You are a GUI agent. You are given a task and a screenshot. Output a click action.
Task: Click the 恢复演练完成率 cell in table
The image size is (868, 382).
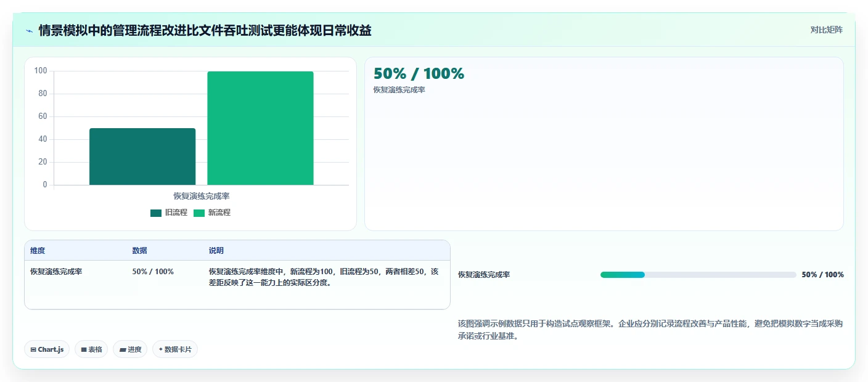pos(56,272)
